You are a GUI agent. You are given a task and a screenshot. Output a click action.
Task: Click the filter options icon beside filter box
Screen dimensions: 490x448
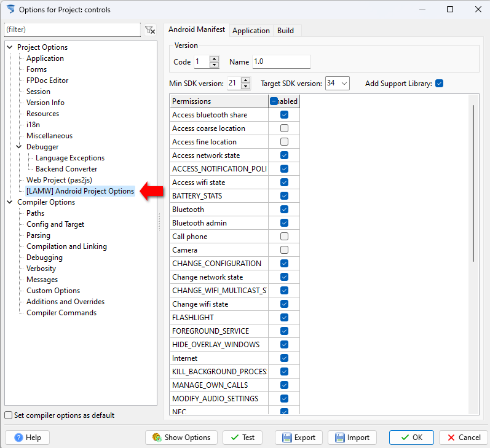point(149,29)
